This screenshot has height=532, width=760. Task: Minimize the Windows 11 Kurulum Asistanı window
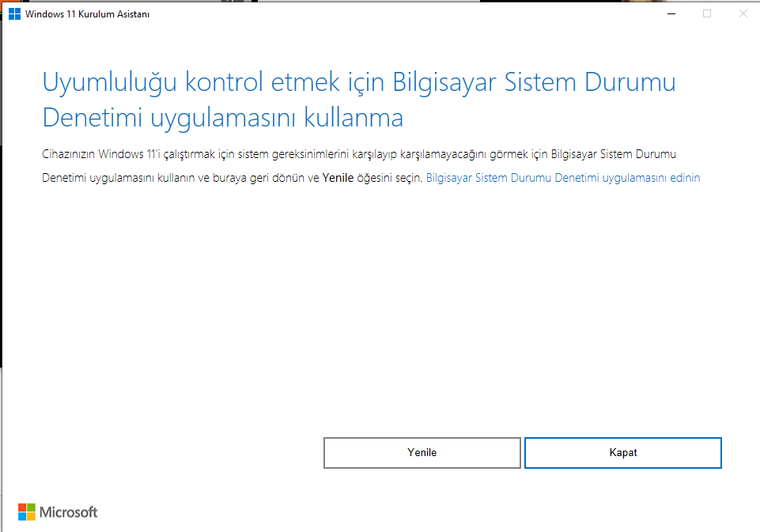[x=671, y=14]
